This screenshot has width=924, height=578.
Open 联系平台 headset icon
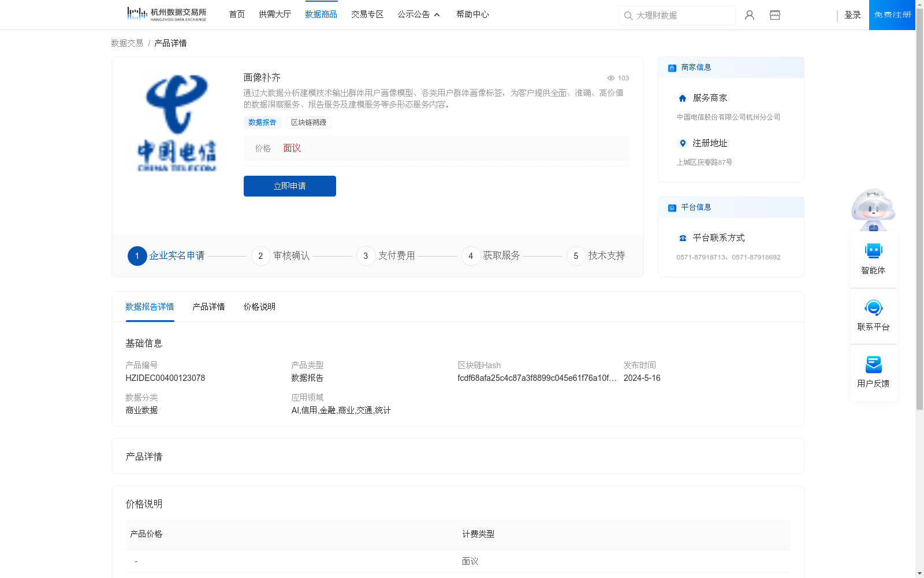(874, 307)
